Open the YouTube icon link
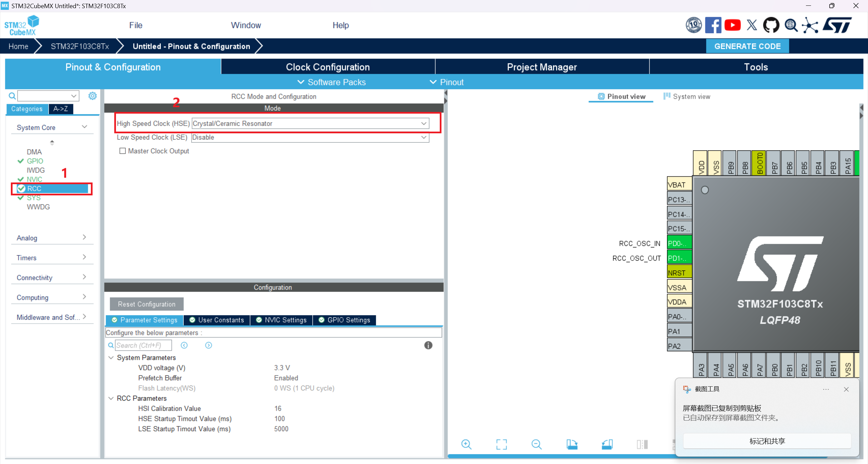 pyautogui.click(x=732, y=25)
